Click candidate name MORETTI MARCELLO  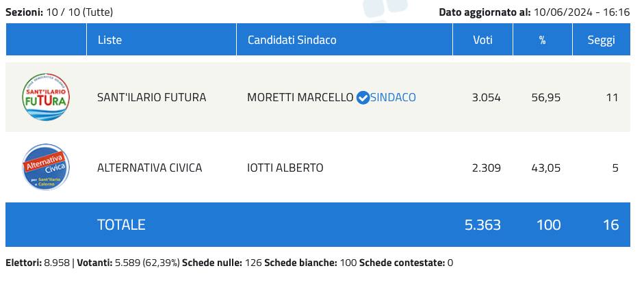click(300, 97)
